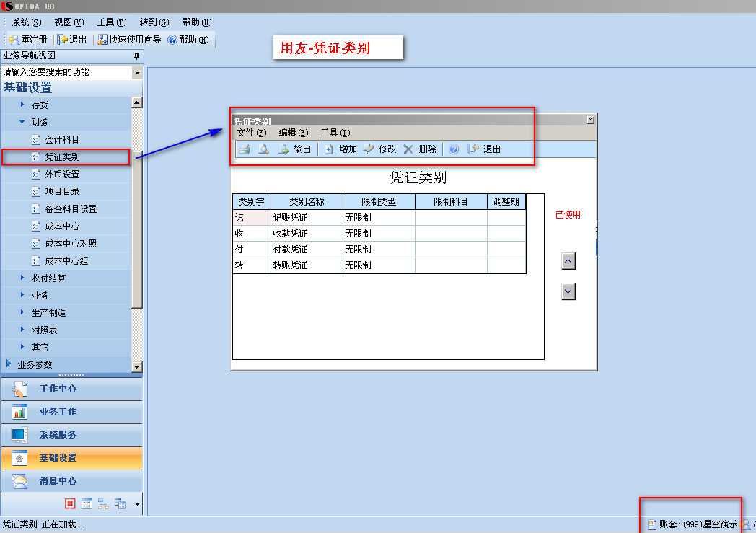Expand the 收付结算 tree node

22,278
